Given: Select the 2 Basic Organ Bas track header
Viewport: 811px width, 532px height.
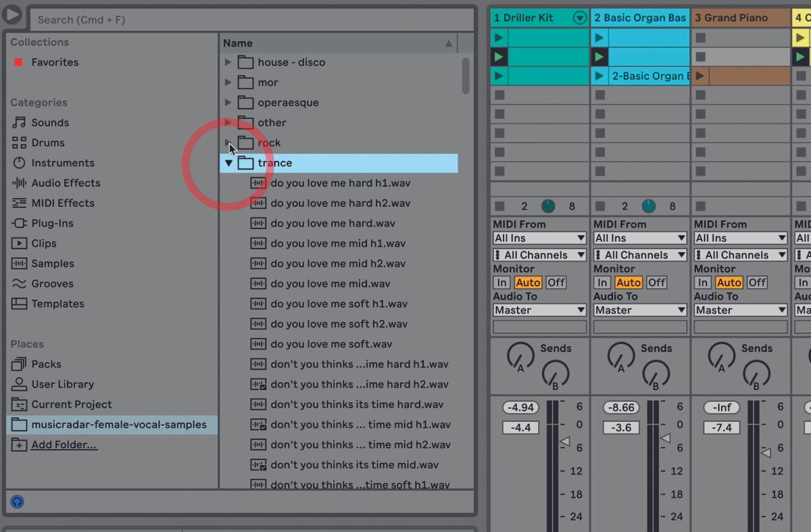Looking at the screenshot, I should click(x=640, y=18).
